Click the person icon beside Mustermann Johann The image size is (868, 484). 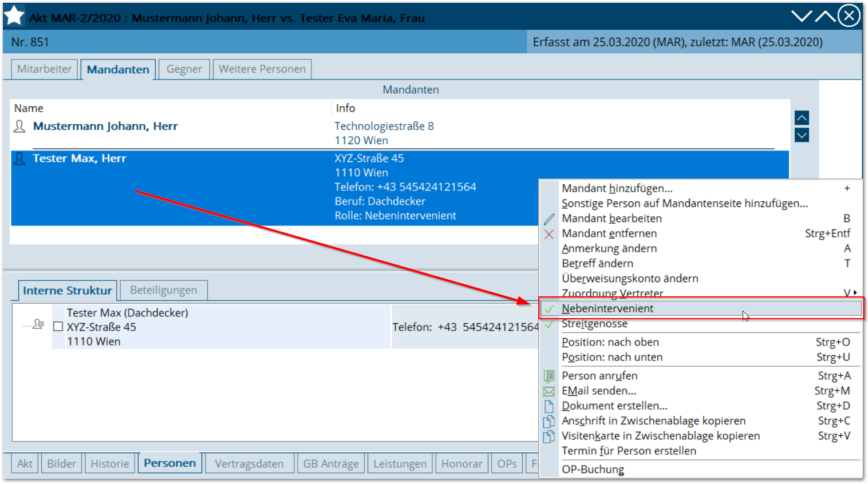pyautogui.click(x=19, y=126)
